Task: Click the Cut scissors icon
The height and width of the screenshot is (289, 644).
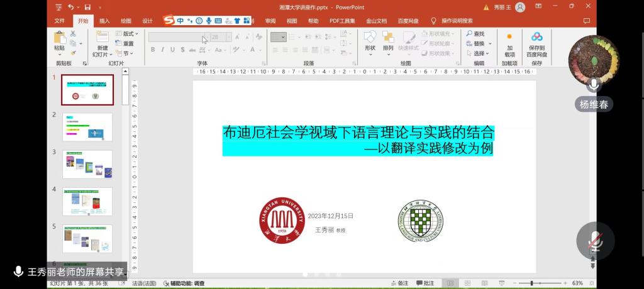Action: click(73, 33)
